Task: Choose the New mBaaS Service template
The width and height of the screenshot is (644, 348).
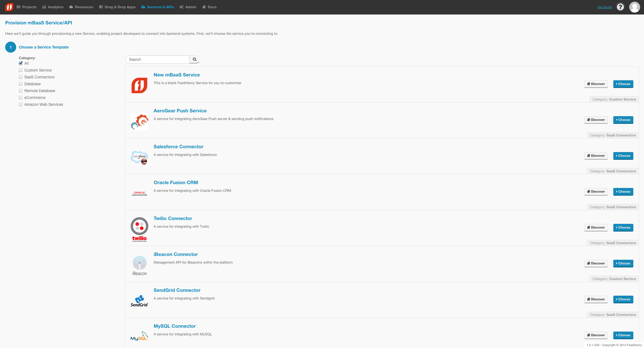Action: click(x=623, y=84)
